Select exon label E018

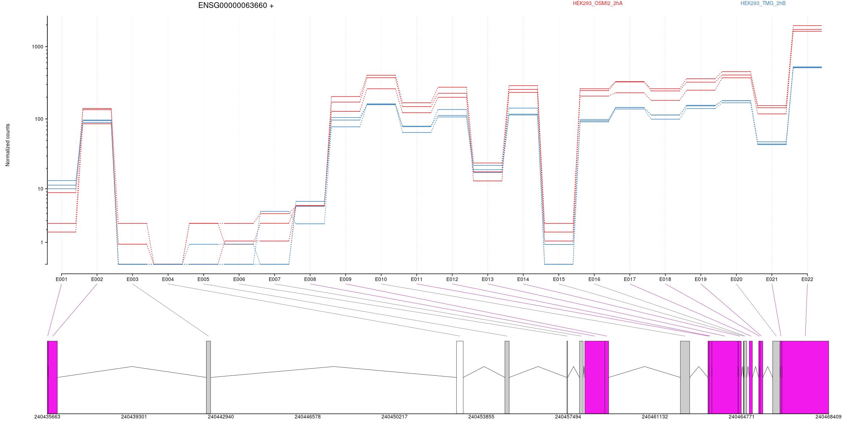pyautogui.click(x=665, y=279)
